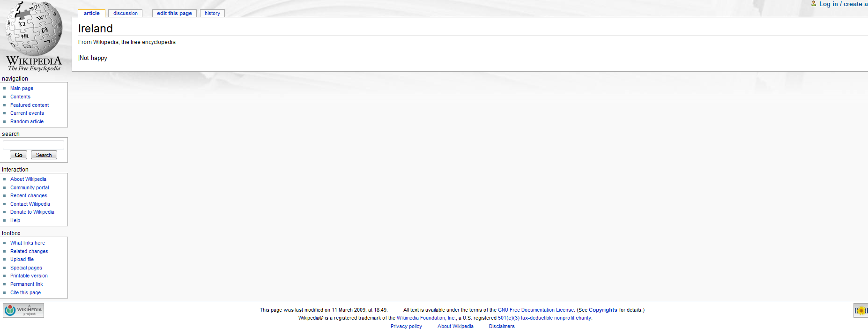View Recent changes link
Viewport: 868px width, 336px height.
[x=29, y=195]
